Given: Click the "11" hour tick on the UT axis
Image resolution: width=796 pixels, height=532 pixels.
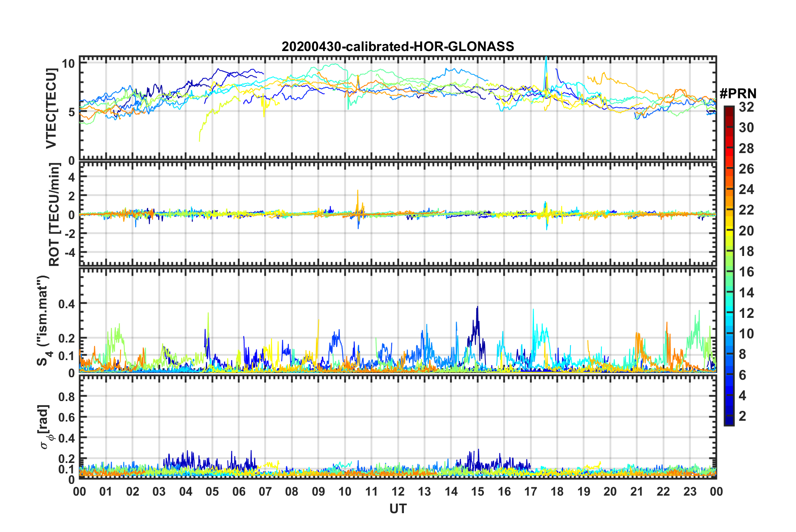Looking at the screenshot, I should click(372, 491).
